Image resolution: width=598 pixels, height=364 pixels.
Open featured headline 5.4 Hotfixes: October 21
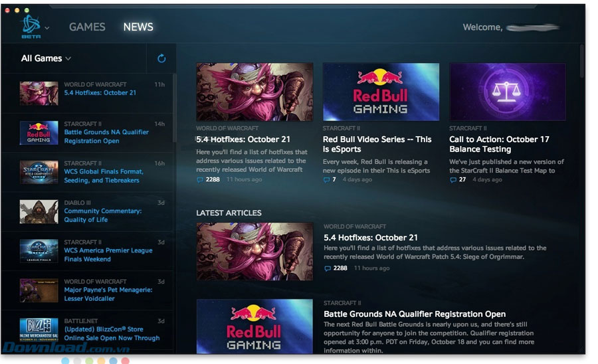click(243, 139)
